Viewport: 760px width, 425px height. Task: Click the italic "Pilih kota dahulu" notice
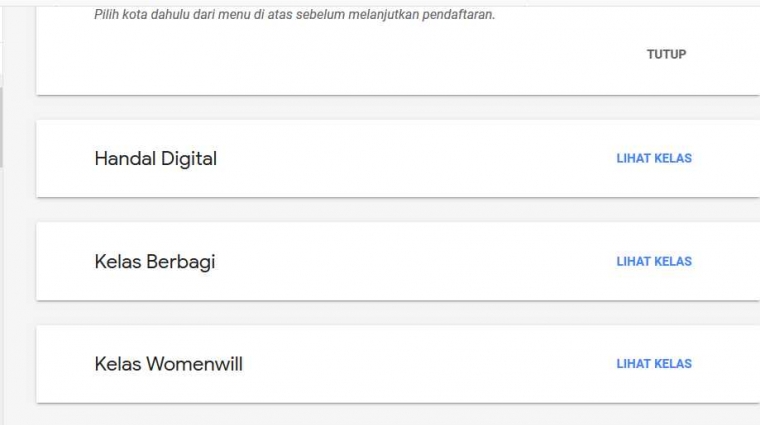(x=294, y=15)
